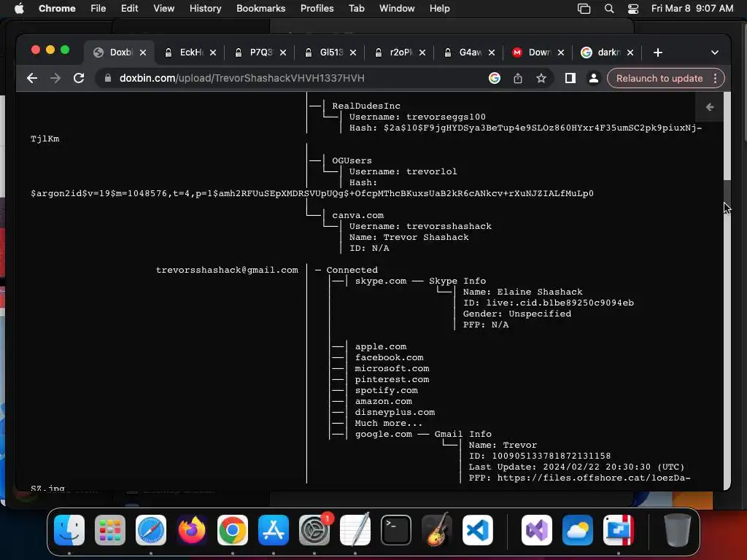Open the Trash in the Dock
Screen dimensions: 747x560
pyautogui.click(x=678, y=529)
